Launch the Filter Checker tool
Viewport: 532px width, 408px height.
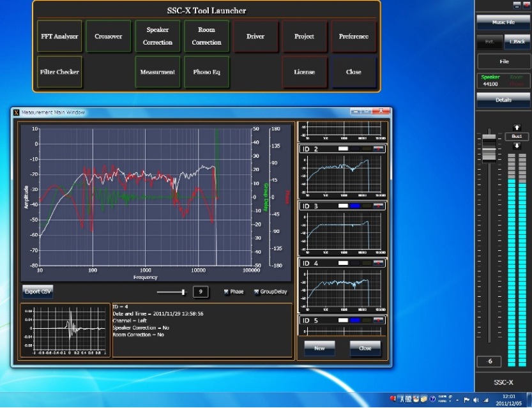59,72
